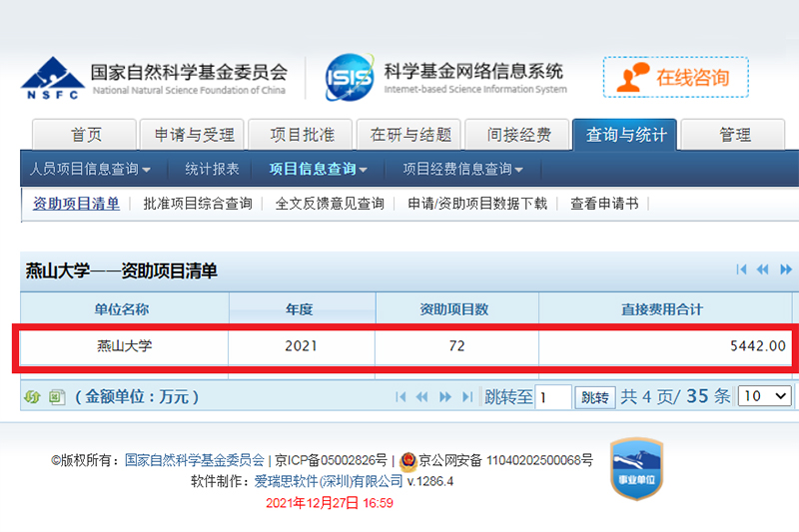
Task: Click first-page icon in table header
Action: [x=742, y=269]
